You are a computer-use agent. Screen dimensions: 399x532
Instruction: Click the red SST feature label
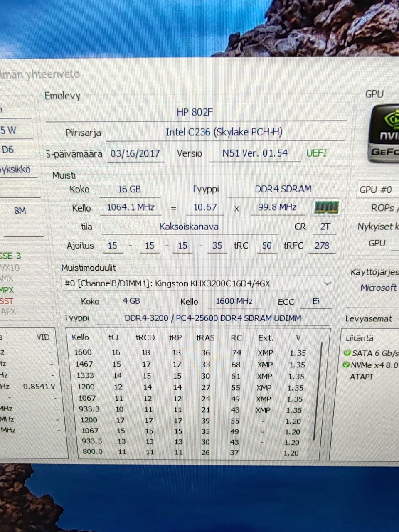pos(7,301)
